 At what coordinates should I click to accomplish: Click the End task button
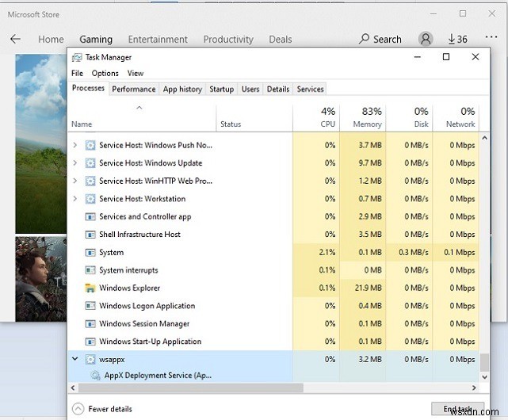tap(457, 409)
